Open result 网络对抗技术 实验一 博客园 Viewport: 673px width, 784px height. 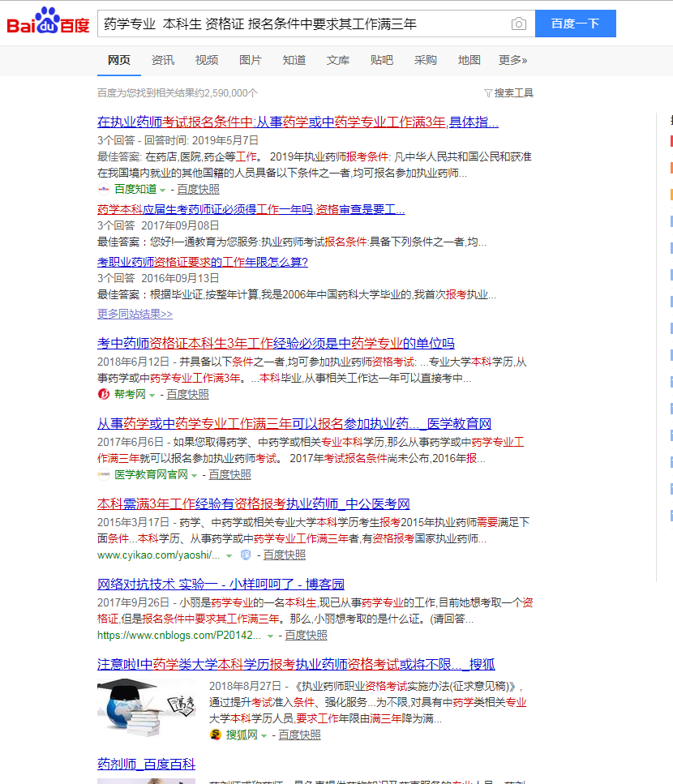[221, 584]
